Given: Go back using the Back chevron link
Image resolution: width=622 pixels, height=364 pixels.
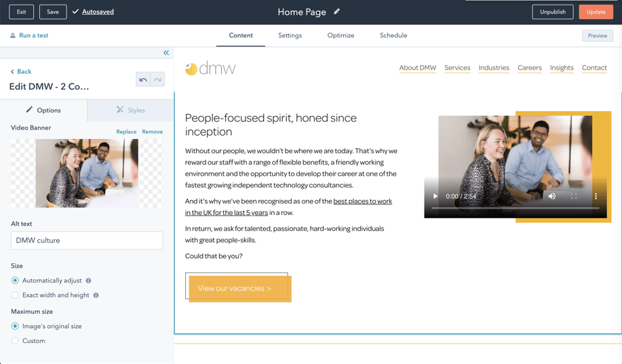Looking at the screenshot, I should (x=20, y=71).
